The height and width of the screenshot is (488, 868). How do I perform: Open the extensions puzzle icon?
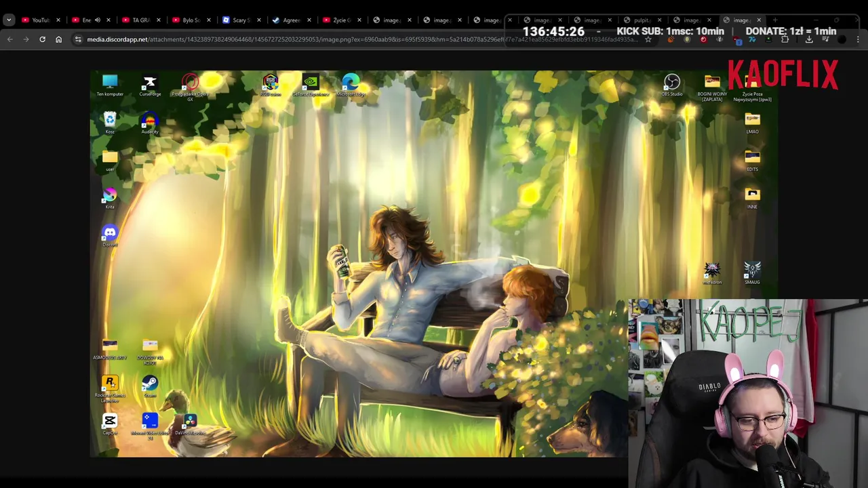pyautogui.click(x=785, y=39)
